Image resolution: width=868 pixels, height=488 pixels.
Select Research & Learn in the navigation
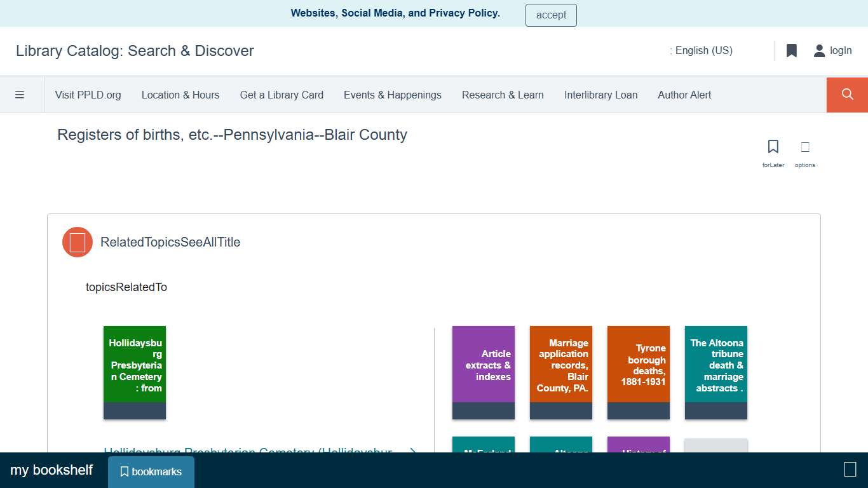pos(503,94)
